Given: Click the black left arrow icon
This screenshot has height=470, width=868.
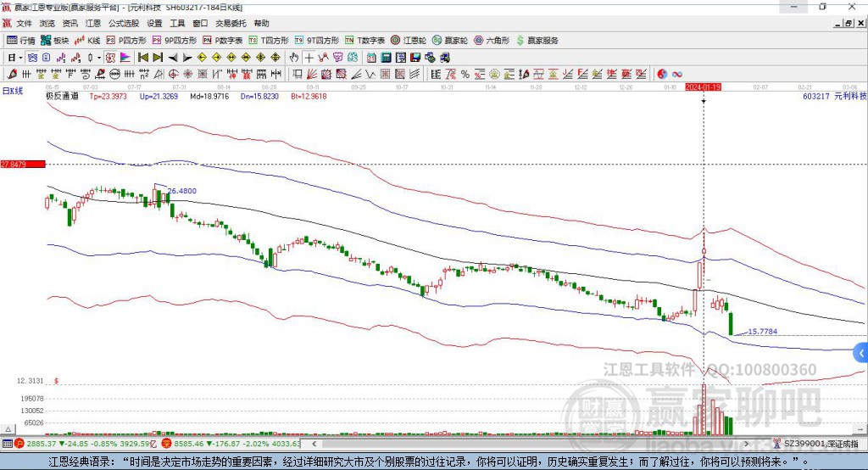Looking at the screenshot, I should [x=173, y=58].
